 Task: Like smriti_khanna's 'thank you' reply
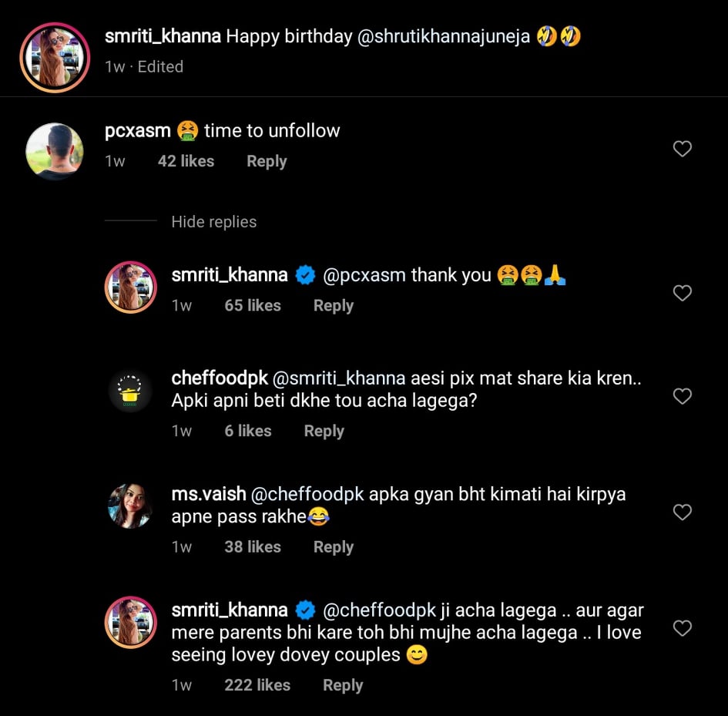pyautogui.click(x=682, y=293)
